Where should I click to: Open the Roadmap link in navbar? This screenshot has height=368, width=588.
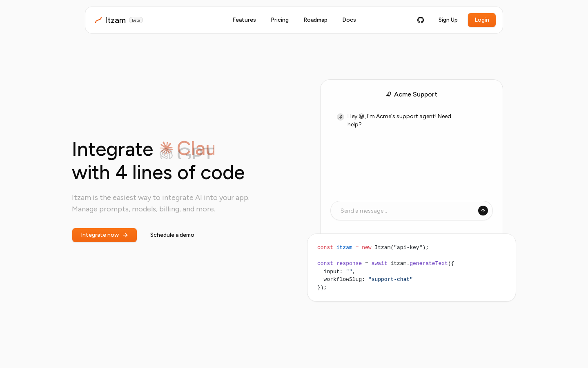[x=316, y=20]
